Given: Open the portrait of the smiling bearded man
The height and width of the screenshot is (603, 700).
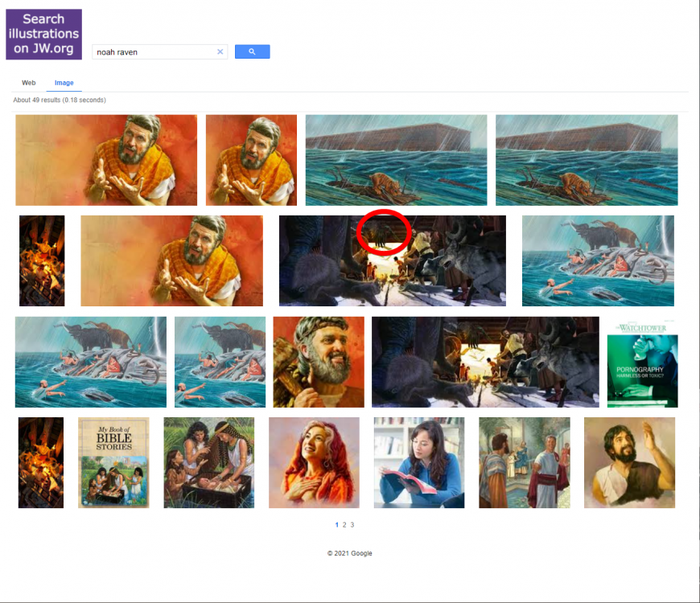Looking at the screenshot, I should tap(318, 362).
